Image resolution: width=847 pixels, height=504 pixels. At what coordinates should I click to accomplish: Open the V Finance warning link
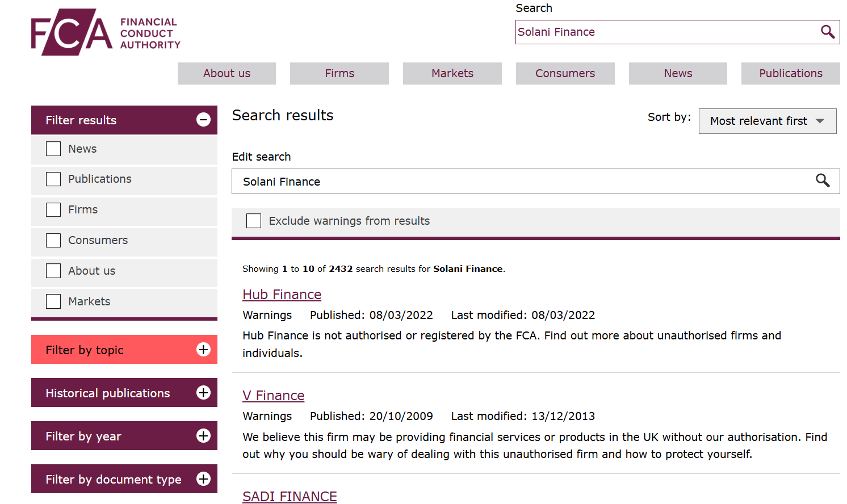click(x=273, y=396)
